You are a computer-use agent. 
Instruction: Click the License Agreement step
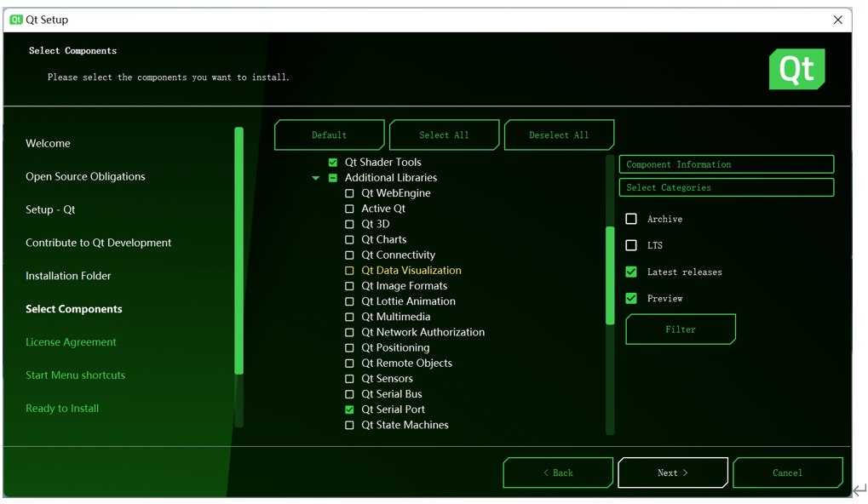click(x=71, y=342)
